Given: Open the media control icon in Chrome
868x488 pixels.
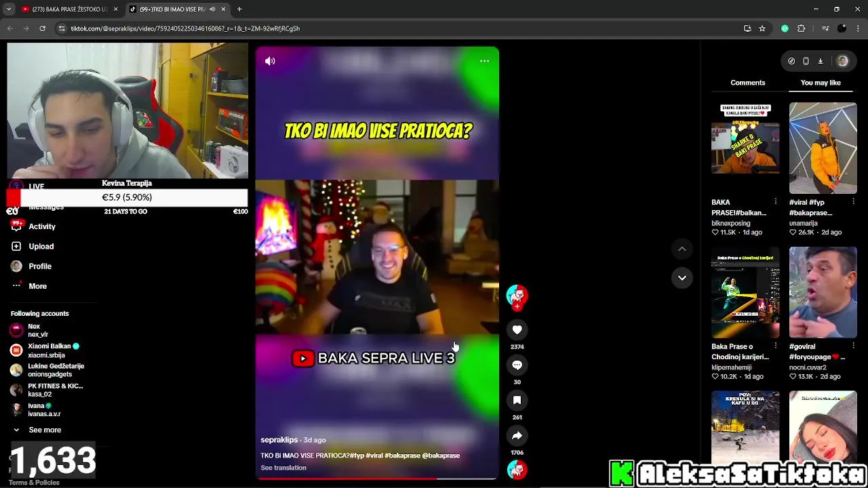Looking at the screenshot, I should (x=825, y=28).
